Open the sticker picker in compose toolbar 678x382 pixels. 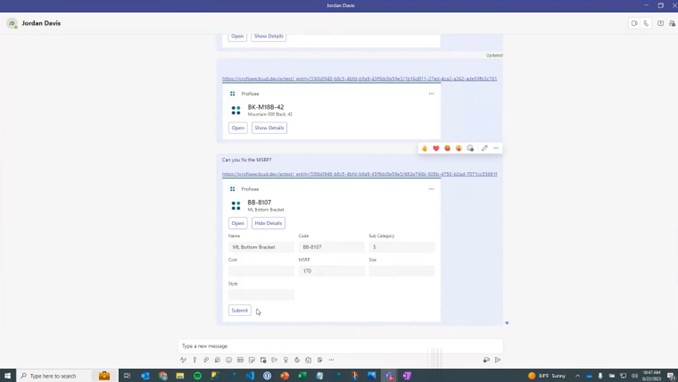click(x=252, y=360)
